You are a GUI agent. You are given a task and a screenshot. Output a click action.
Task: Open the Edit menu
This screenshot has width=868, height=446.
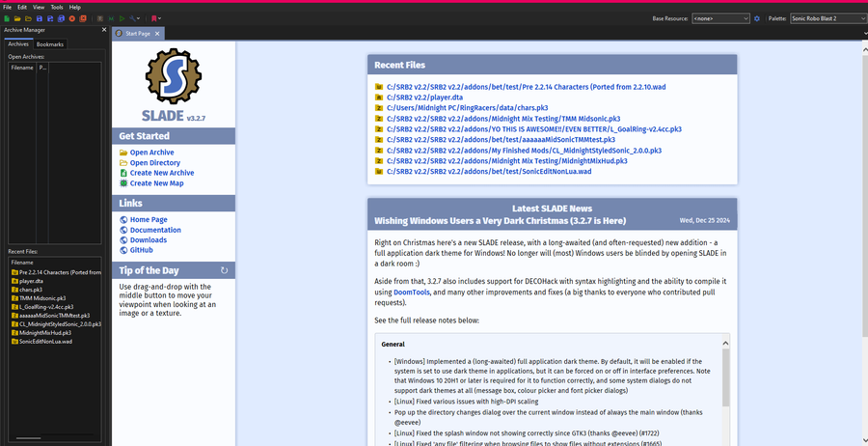point(22,7)
